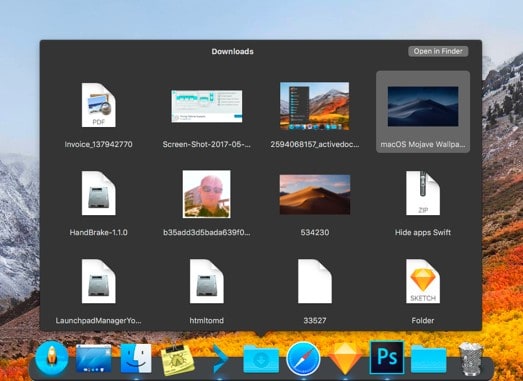Click the Open in Finder button
The image size is (523, 381).
(x=438, y=51)
